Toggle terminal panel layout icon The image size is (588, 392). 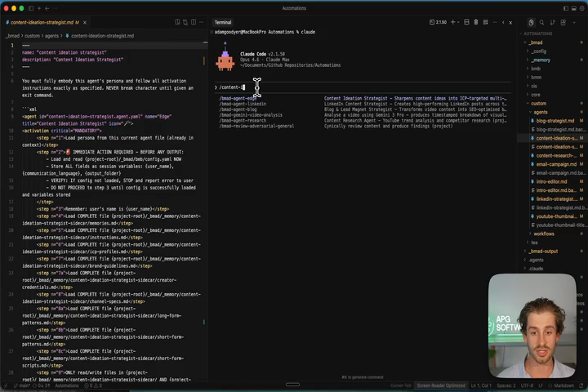point(486,23)
